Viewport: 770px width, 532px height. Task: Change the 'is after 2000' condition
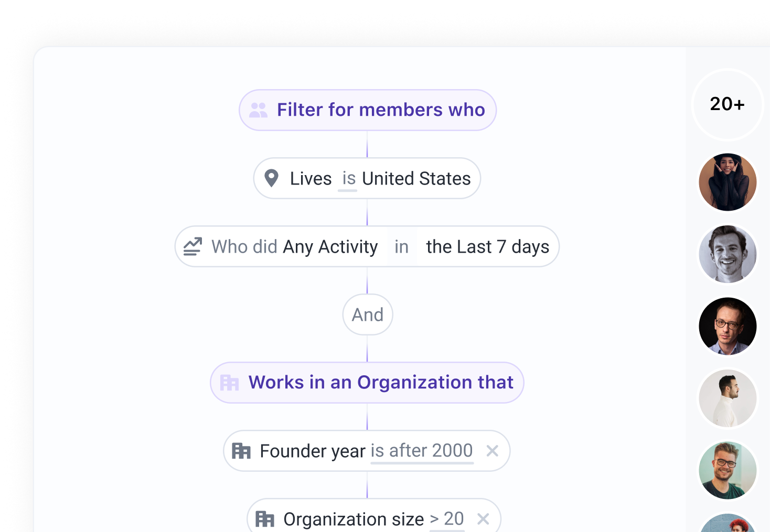[x=422, y=451]
